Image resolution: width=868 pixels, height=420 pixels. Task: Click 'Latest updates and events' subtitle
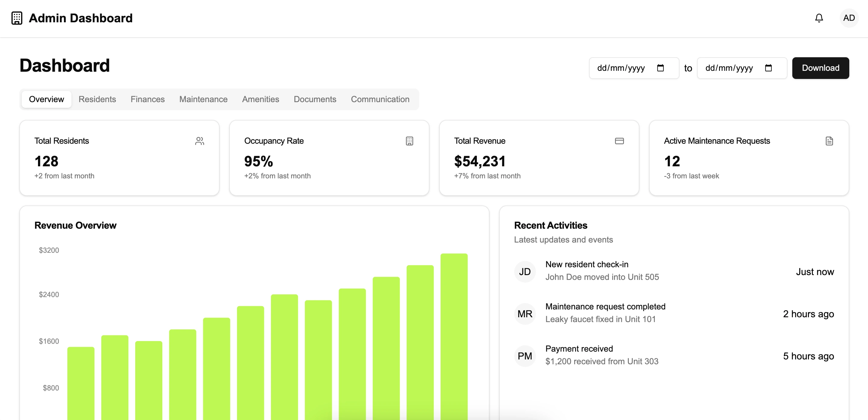(x=563, y=240)
